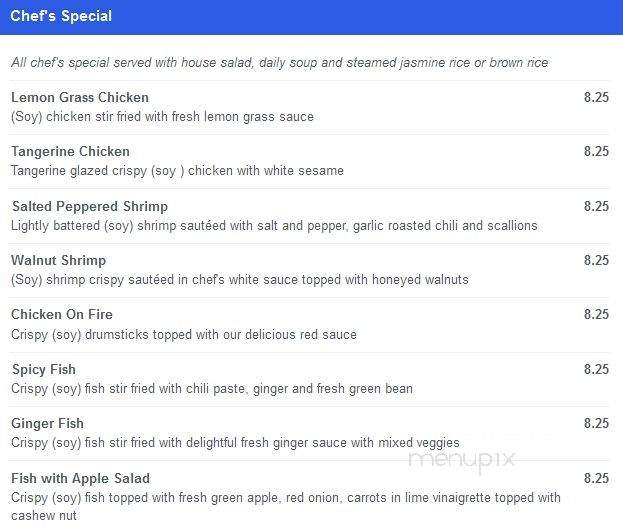Click the Tangerine Chicken price 8.25
Viewport: 623px width, 528px height.
[596, 151]
